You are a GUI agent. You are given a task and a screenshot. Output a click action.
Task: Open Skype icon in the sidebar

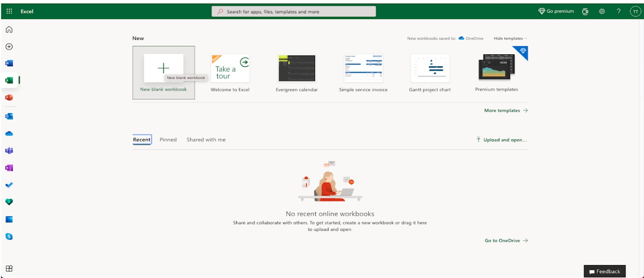9,237
